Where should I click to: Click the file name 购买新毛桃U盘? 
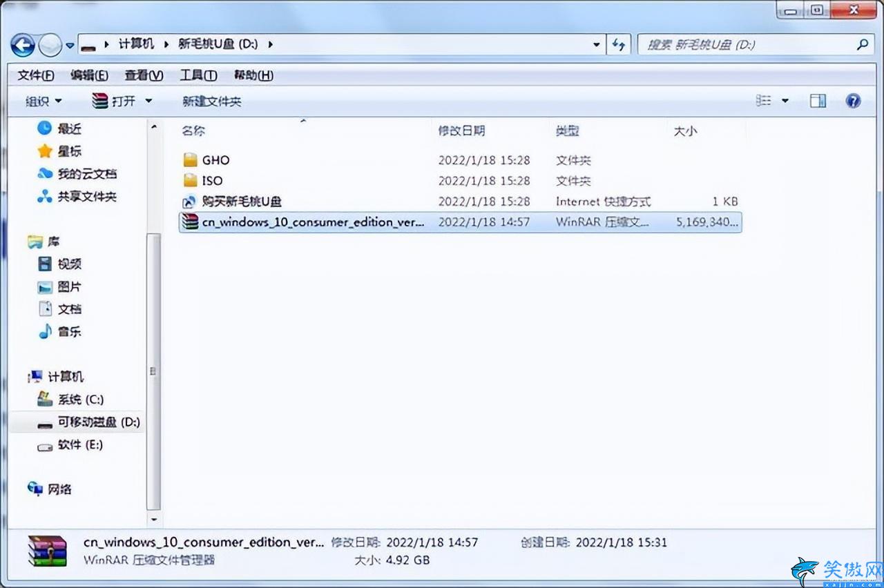(242, 202)
